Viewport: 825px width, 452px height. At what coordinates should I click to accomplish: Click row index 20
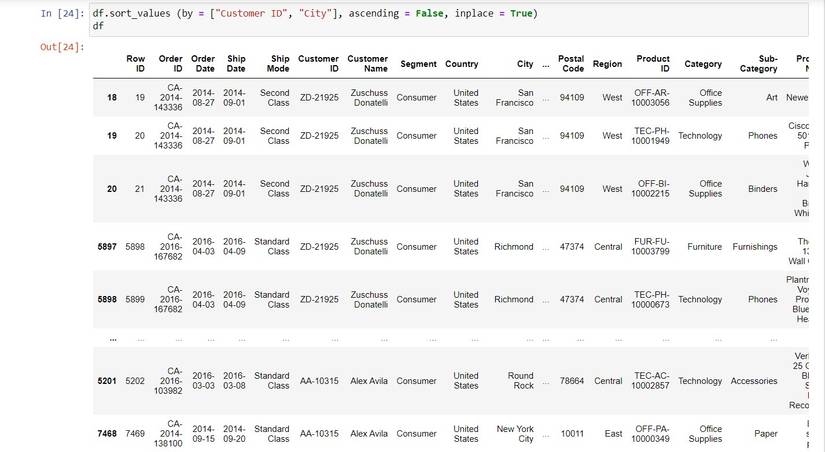pyautogui.click(x=112, y=189)
